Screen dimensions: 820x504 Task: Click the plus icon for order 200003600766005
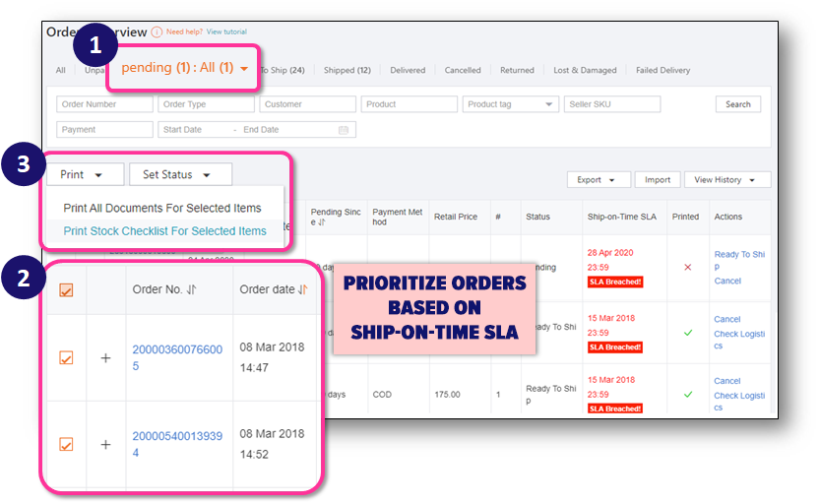[x=105, y=358]
